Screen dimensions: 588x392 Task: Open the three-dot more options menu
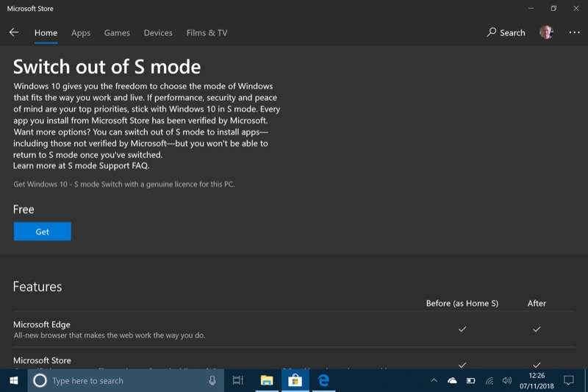tap(574, 32)
